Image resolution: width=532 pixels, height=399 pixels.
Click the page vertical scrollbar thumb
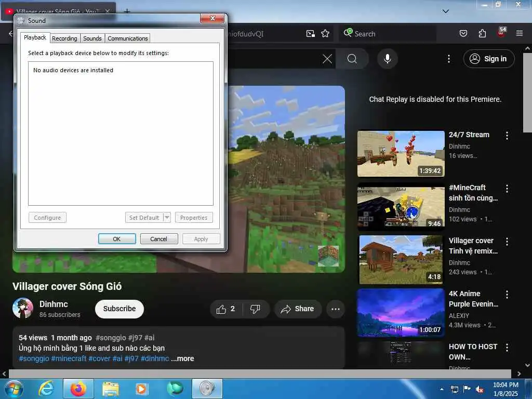pyautogui.click(x=527, y=92)
